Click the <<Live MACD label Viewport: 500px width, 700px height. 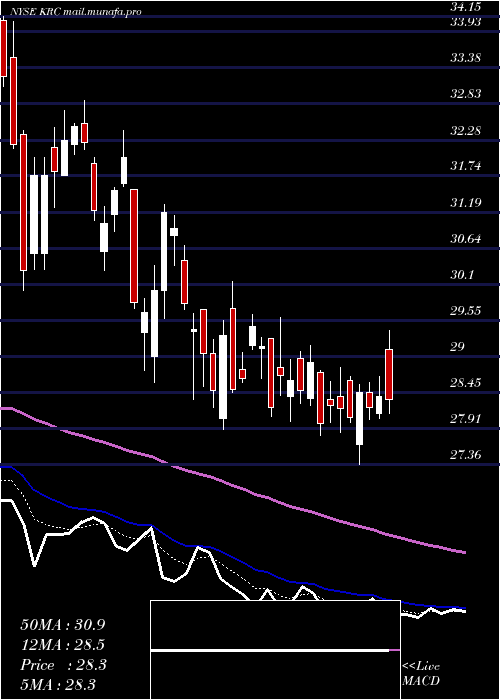click(421, 674)
